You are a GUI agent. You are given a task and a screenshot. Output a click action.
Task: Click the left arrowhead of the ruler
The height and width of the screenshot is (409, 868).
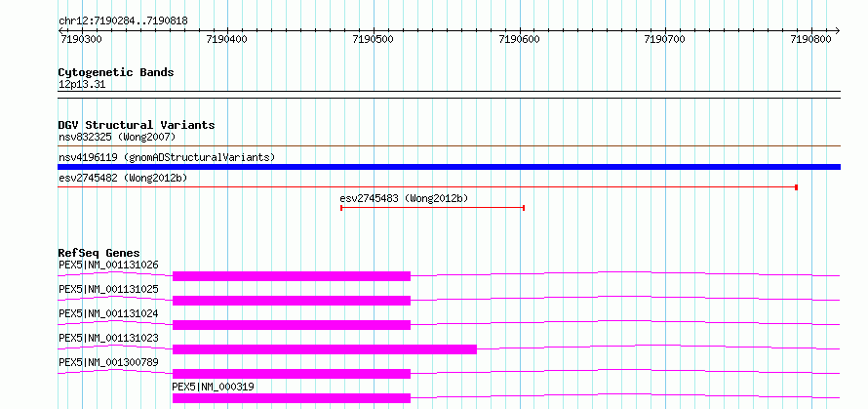(60, 30)
